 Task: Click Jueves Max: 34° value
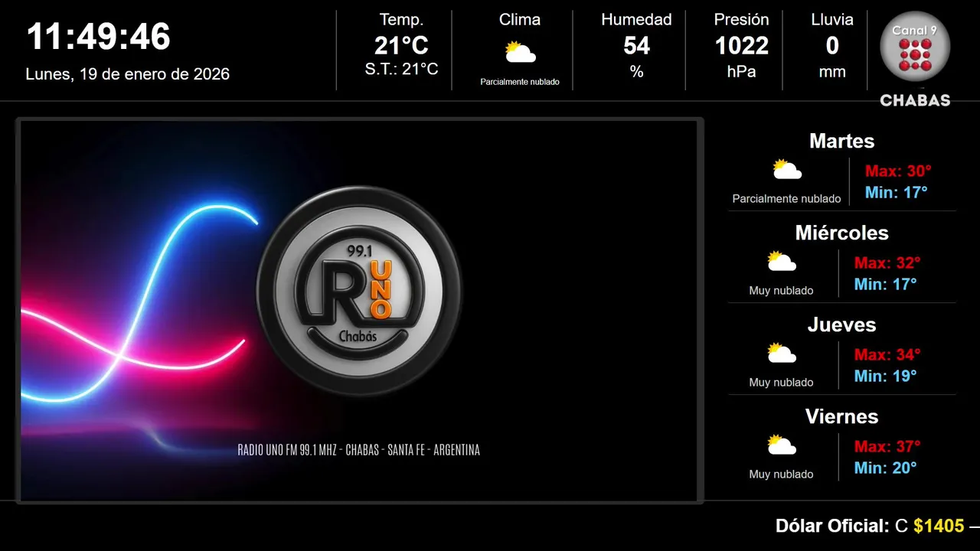[x=887, y=354]
